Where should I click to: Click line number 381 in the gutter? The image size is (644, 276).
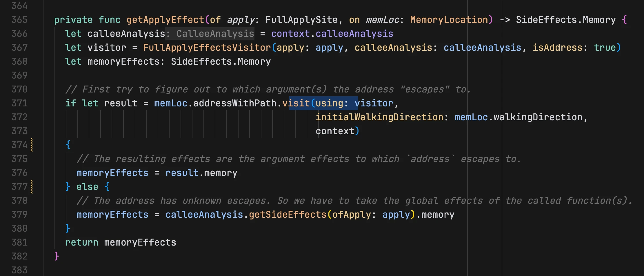(19, 242)
